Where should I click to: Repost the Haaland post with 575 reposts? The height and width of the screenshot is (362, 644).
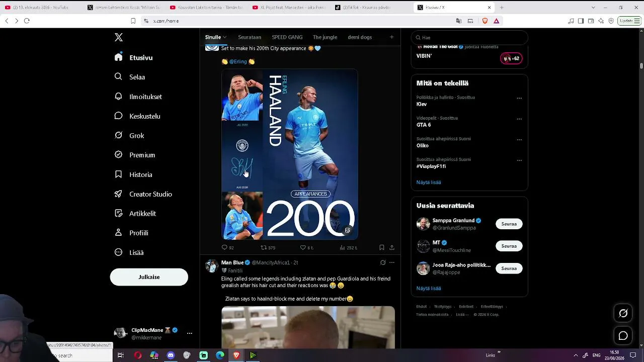[x=264, y=247]
